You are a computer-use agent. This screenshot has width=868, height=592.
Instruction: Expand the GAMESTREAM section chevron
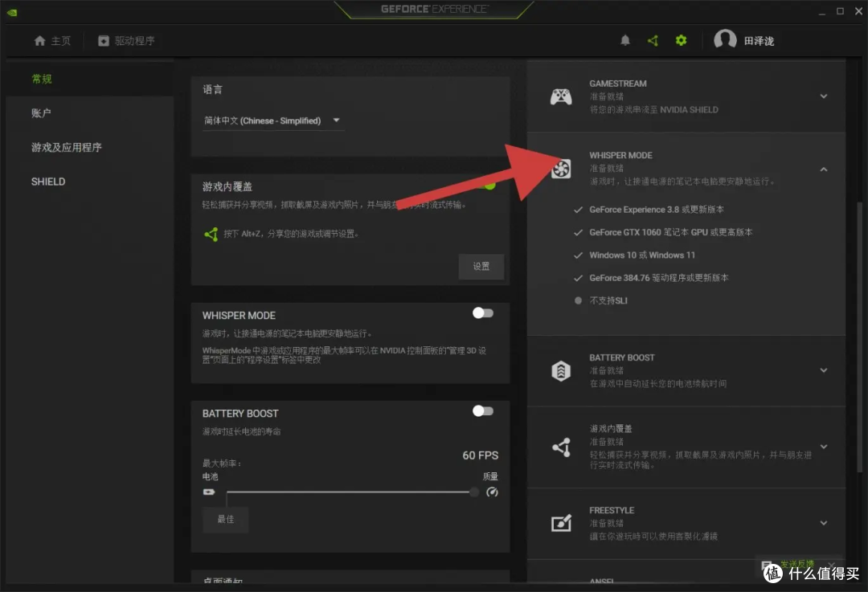coord(824,96)
